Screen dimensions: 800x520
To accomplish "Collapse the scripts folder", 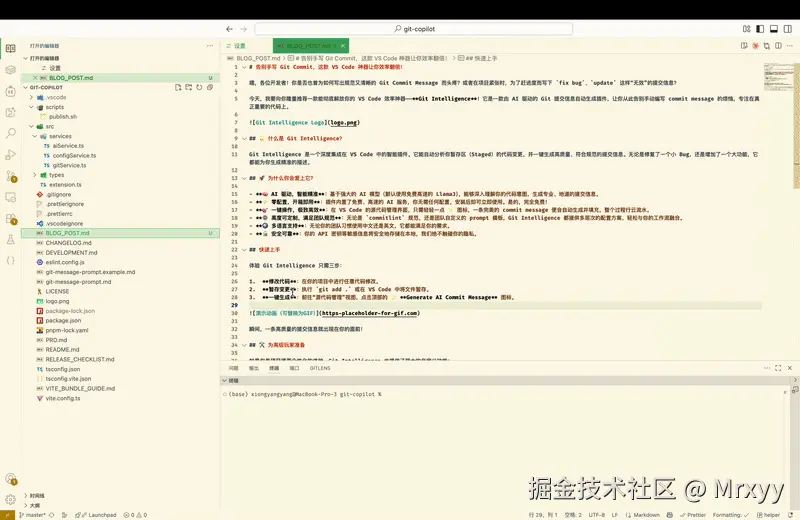I will click(x=32, y=107).
